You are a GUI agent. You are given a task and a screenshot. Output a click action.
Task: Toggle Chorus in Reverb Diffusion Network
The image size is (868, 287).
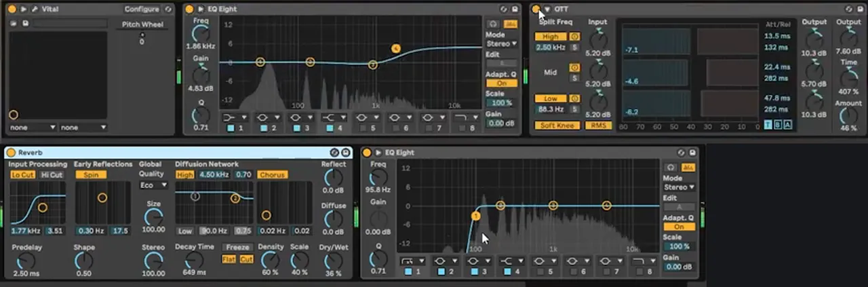pos(272,174)
